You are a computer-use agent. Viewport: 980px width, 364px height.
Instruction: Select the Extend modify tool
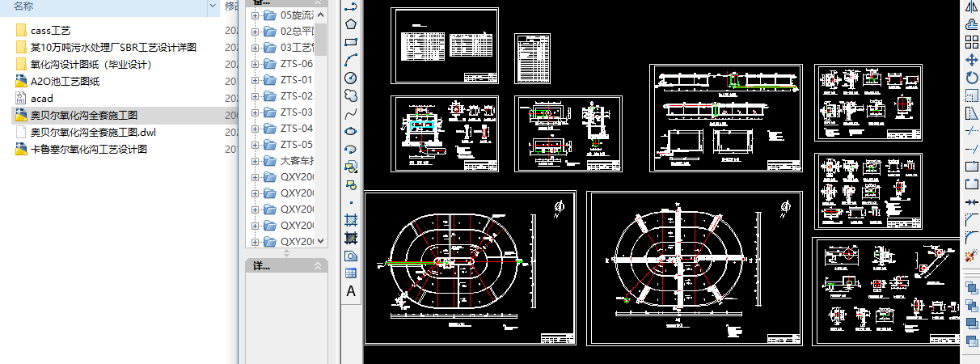pos(973,149)
